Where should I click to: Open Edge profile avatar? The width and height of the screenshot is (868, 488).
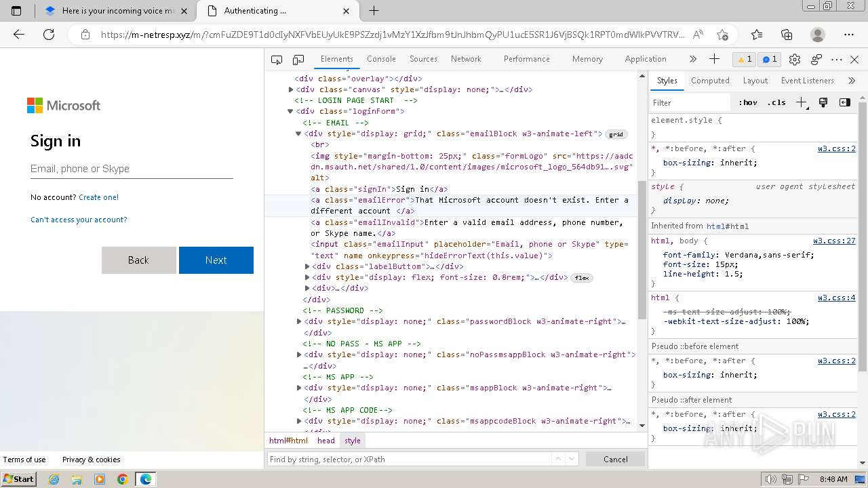818,35
